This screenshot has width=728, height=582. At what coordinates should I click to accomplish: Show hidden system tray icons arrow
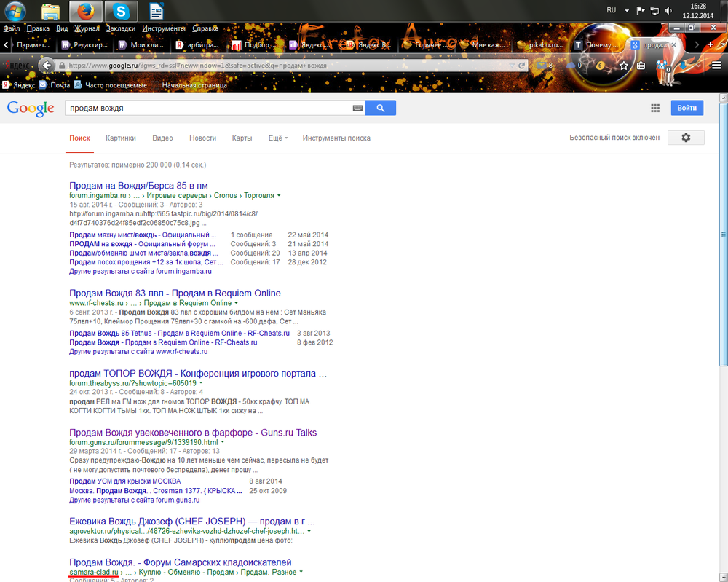(627, 11)
